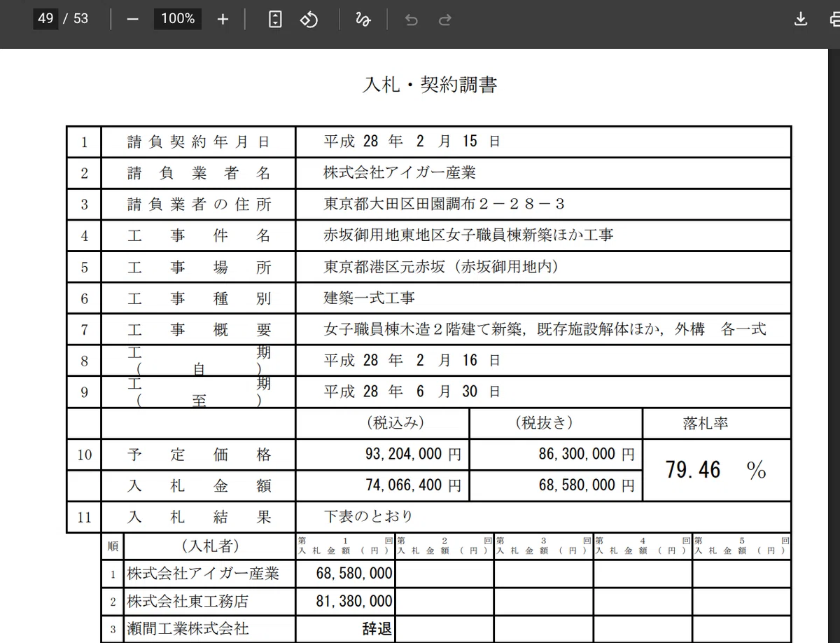
Task: Undo the last annotation
Action: click(412, 20)
